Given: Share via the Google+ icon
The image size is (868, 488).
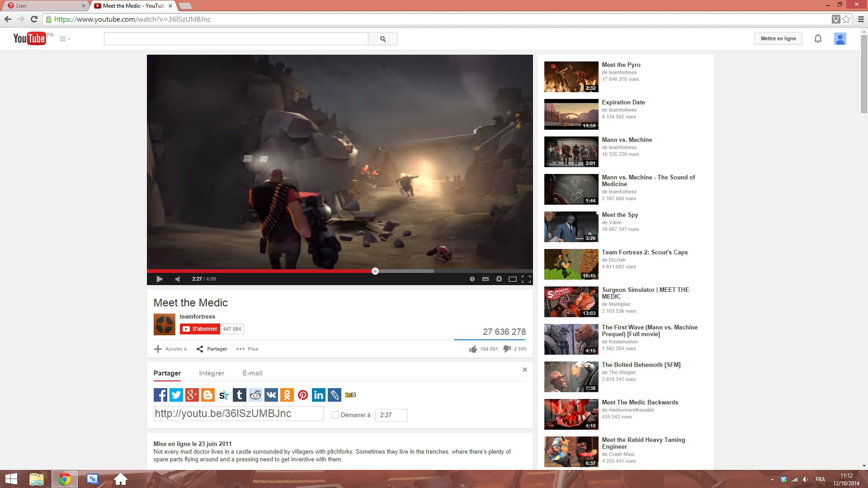Looking at the screenshot, I should point(192,395).
